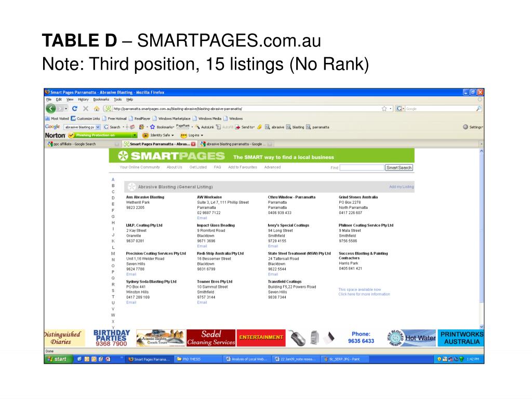Click the Norton toolbar logo

pos(55,136)
